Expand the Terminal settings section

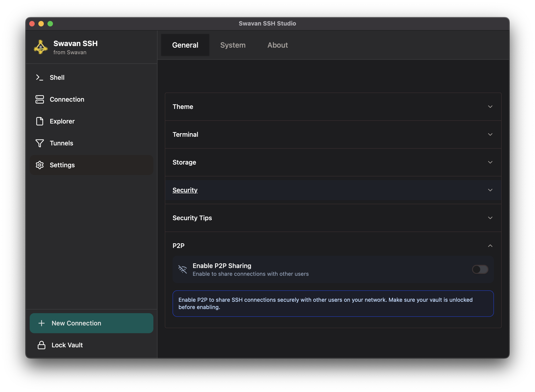(490, 134)
